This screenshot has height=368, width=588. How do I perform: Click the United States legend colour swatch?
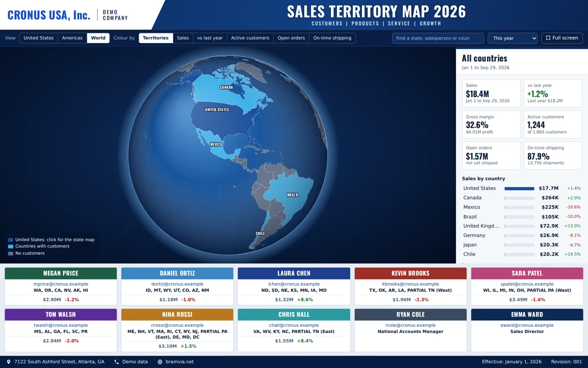11,240
